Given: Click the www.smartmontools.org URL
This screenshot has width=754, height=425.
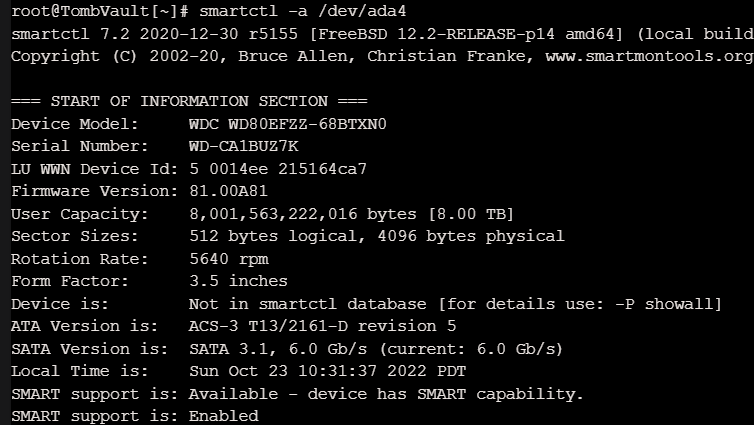Looking at the screenshot, I should (650, 57).
